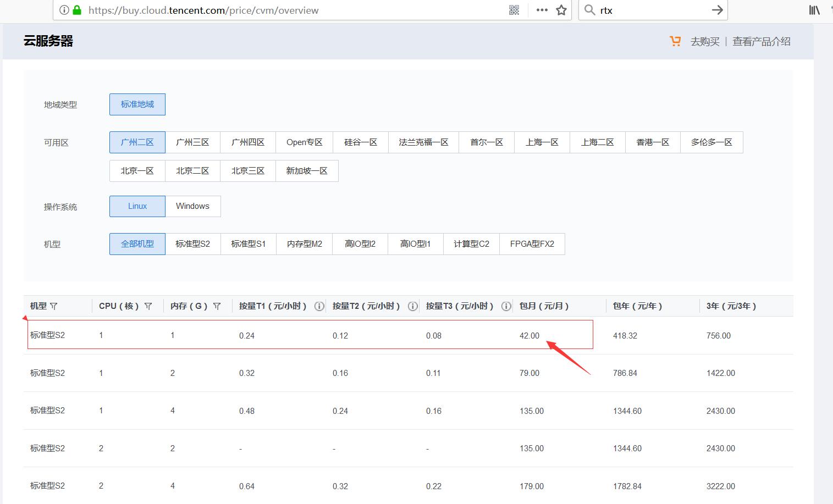Click the 包年(元/年) column header
This screenshot has width=833, height=504.
click(638, 306)
